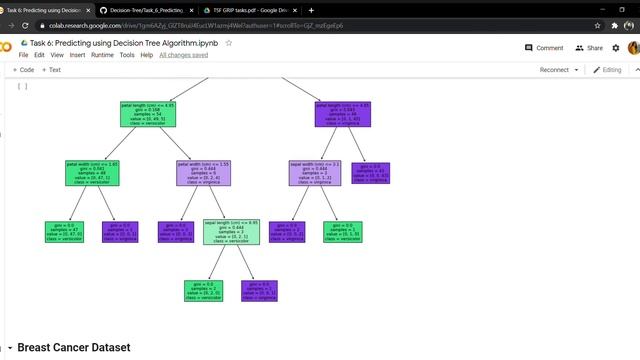640x360 pixels.
Task: Click the notebook title Task 6
Action: point(124,43)
